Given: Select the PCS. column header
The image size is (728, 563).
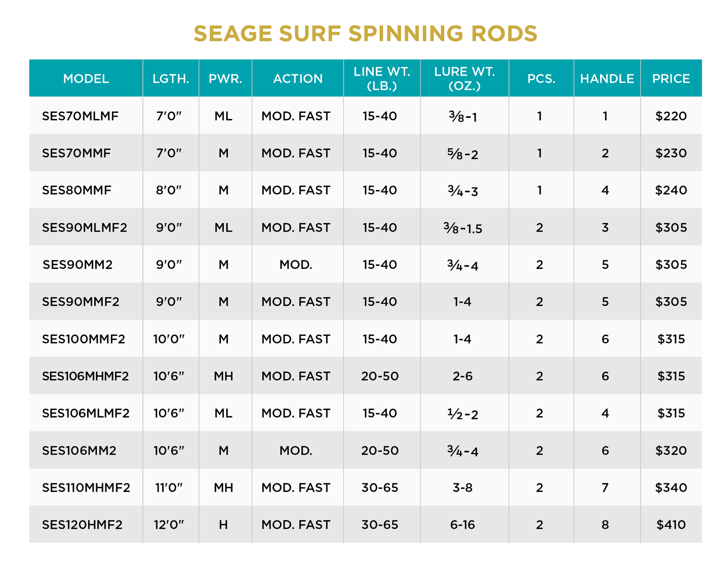Looking at the screenshot, I should click(541, 79).
